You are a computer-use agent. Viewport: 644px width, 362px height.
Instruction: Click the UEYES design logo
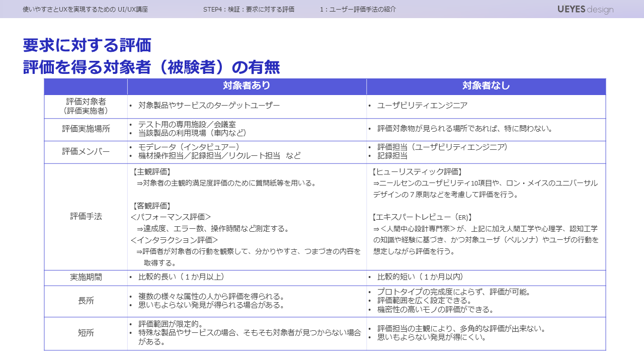(x=585, y=10)
